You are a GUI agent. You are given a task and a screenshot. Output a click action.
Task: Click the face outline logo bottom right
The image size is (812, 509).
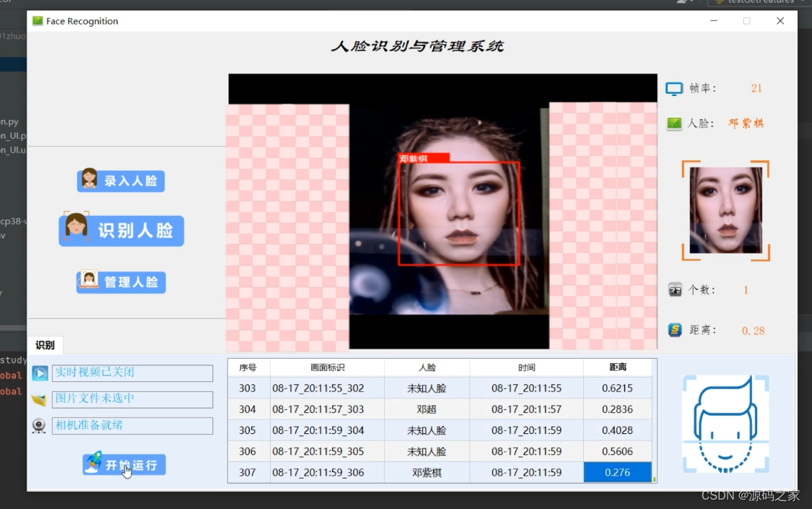point(725,422)
